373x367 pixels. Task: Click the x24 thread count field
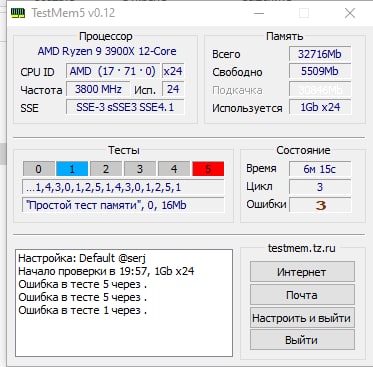coord(173,71)
